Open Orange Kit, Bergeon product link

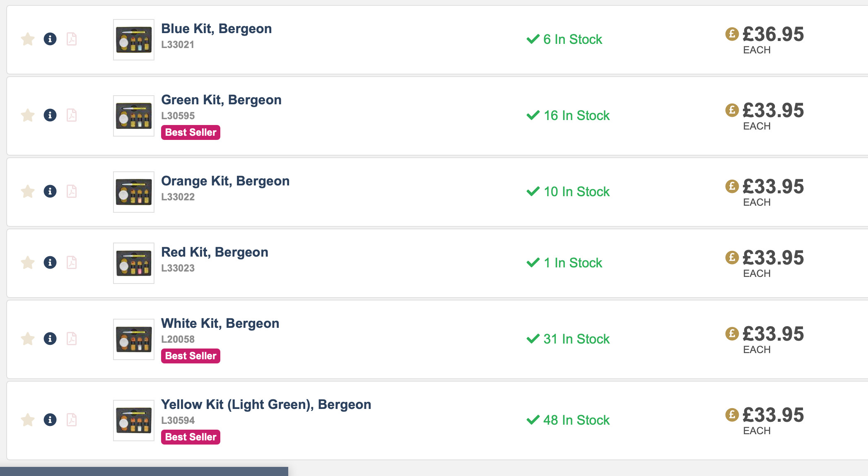coord(225,181)
